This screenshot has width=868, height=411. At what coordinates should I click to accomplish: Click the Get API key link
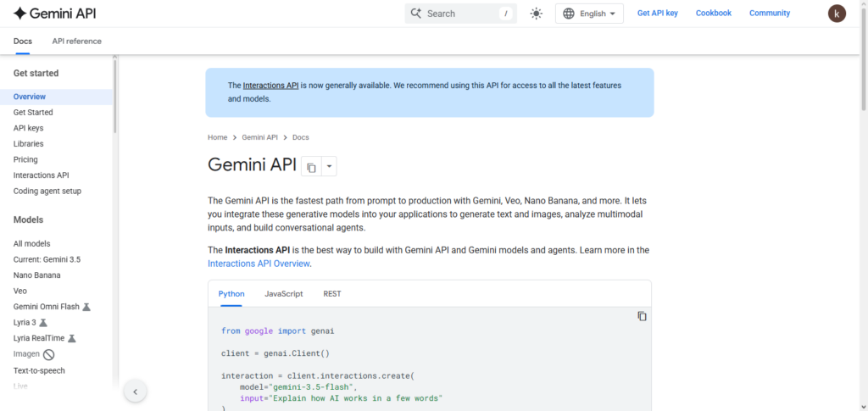(657, 14)
